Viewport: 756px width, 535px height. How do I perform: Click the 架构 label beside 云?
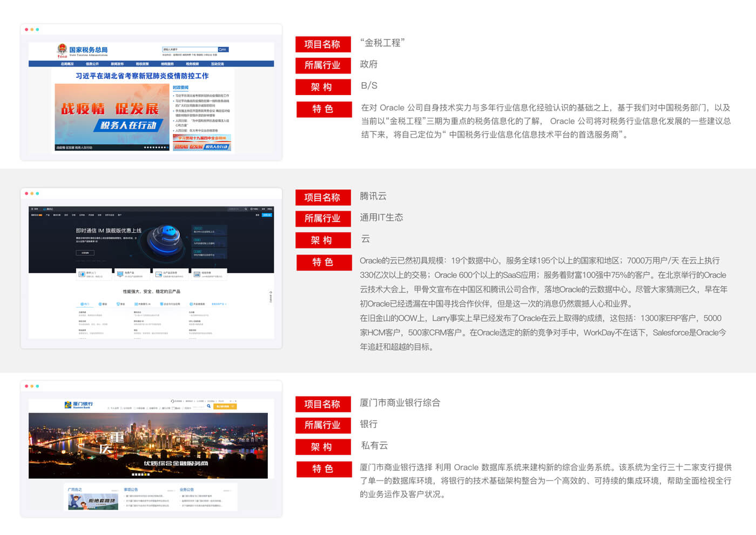[x=323, y=240]
